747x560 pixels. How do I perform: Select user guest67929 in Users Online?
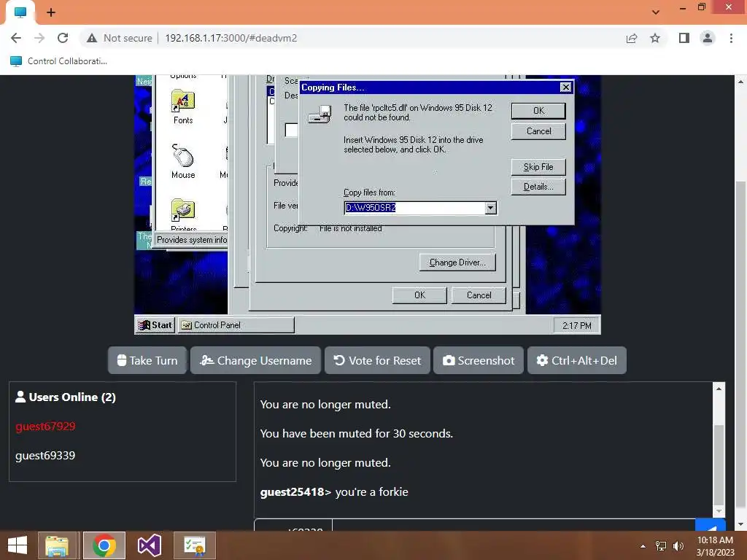coord(45,426)
